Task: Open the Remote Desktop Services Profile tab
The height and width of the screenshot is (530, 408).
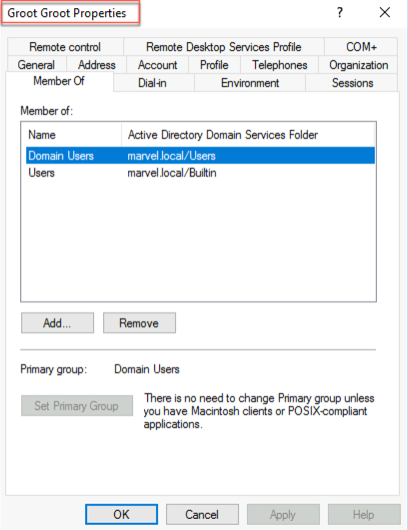Action: pos(223,47)
